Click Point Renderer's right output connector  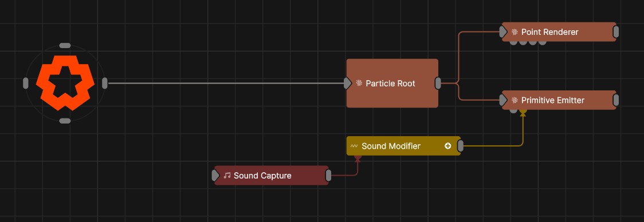click(x=616, y=31)
